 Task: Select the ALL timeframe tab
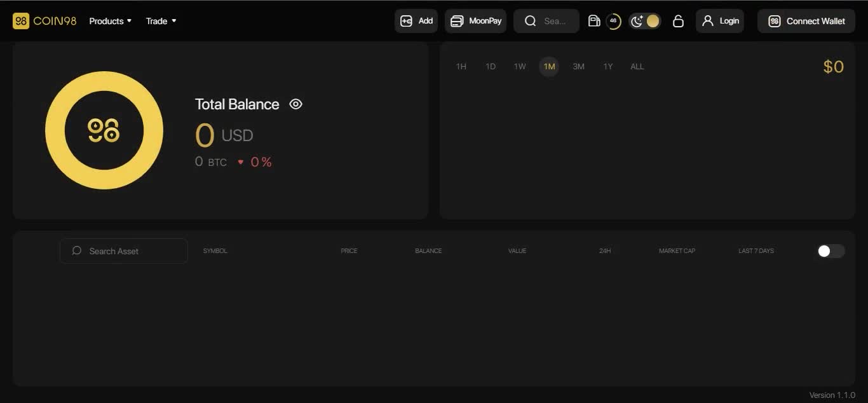coord(637,67)
